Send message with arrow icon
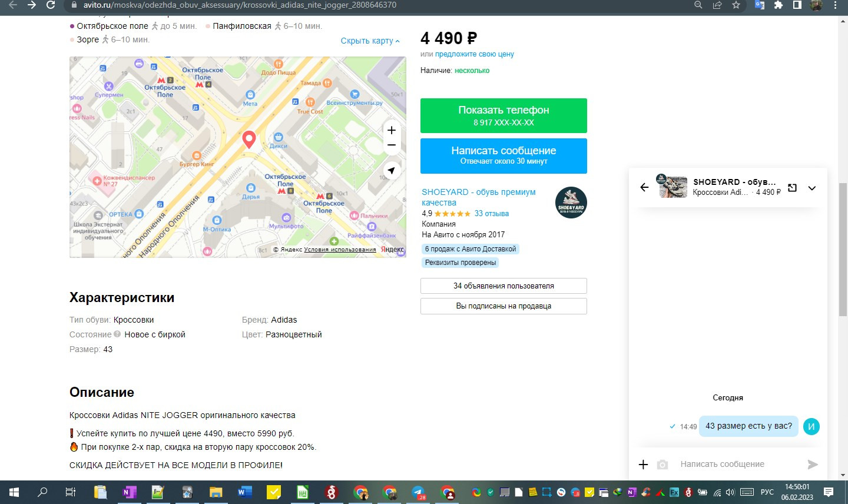The width and height of the screenshot is (848, 504). pos(813,465)
